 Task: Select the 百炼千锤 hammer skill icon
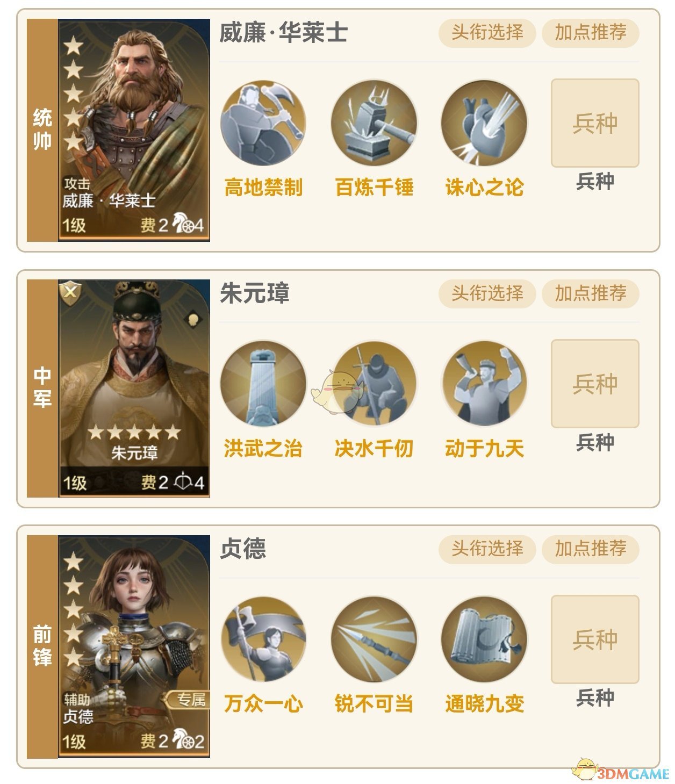click(374, 123)
